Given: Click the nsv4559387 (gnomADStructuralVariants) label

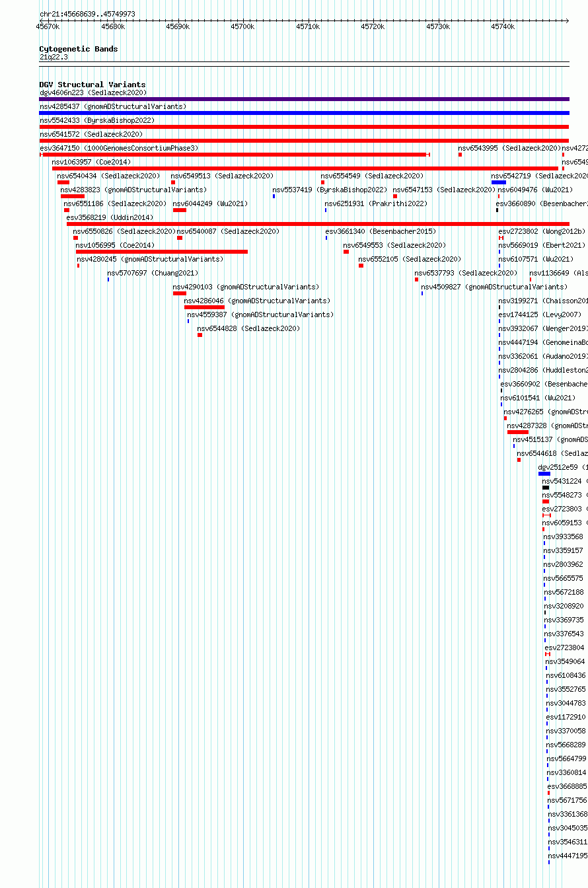Looking at the screenshot, I should coord(260,314).
